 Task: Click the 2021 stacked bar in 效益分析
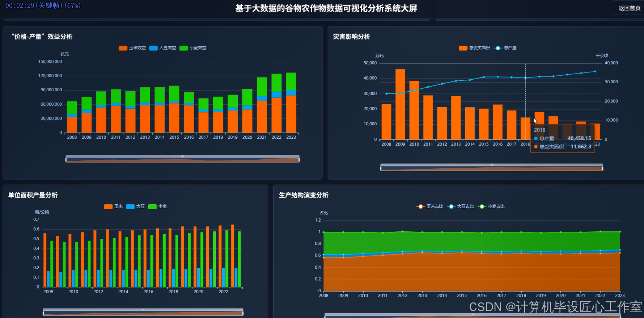pyautogui.click(x=262, y=105)
